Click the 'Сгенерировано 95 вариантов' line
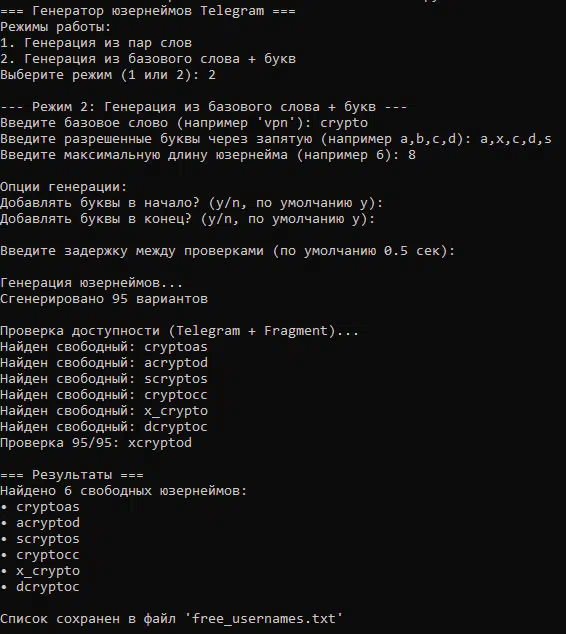The height and width of the screenshot is (634, 566). coord(104,299)
